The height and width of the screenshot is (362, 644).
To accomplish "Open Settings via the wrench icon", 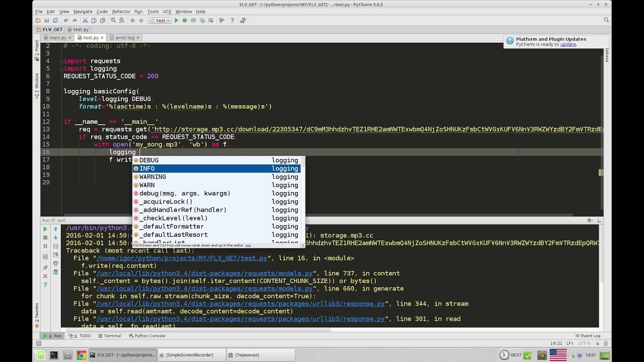I will coord(221,21).
